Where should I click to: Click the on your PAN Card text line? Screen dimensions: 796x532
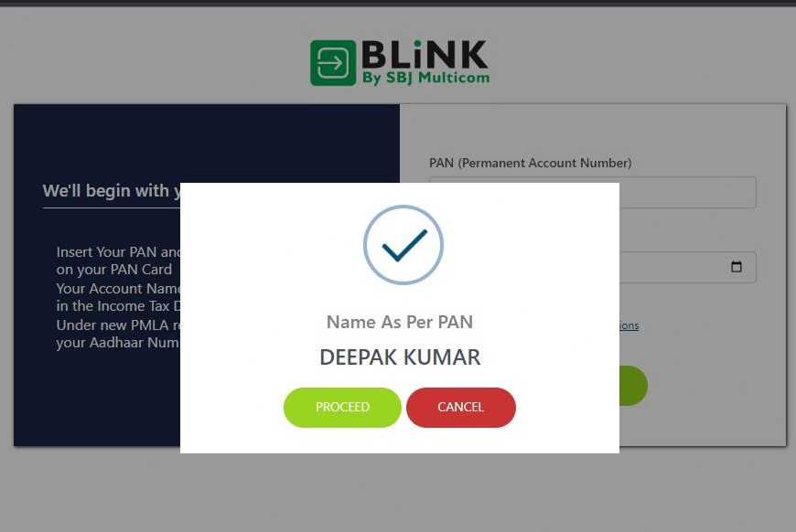(x=114, y=270)
